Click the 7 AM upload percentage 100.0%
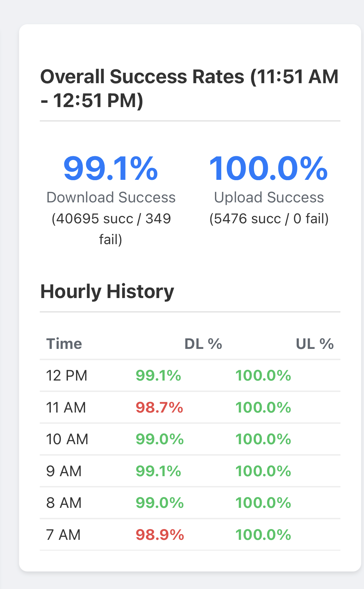The height and width of the screenshot is (589, 364). pos(263,535)
